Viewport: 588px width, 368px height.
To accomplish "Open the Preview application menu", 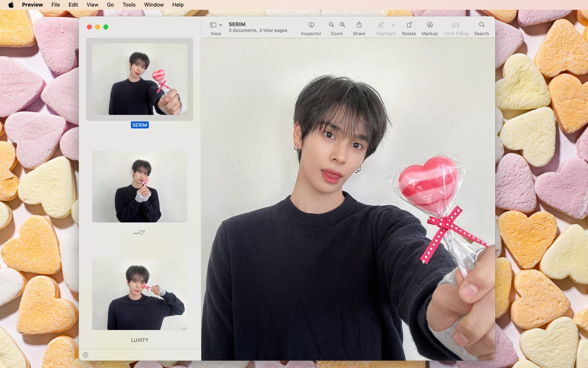I will tap(32, 5).
